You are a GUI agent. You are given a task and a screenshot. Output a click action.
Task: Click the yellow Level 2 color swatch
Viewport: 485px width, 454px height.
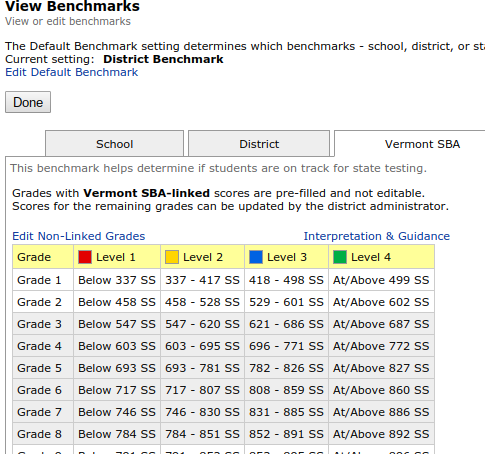click(172, 257)
